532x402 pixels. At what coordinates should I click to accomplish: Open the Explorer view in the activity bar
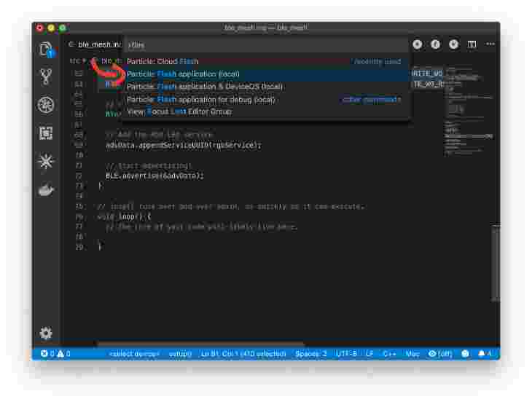click(46, 50)
